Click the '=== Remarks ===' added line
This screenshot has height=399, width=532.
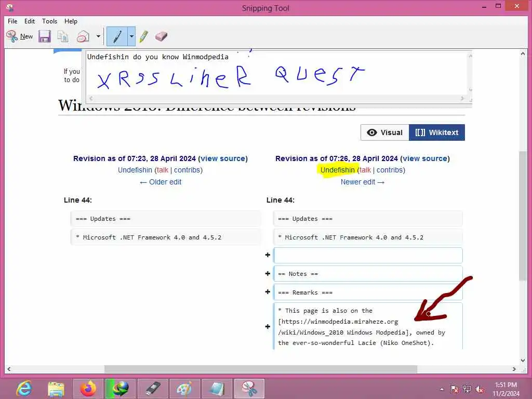[368, 292]
